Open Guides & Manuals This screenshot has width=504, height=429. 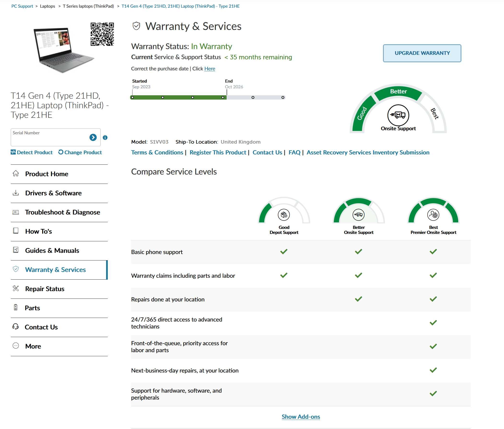(x=59, y=251)
